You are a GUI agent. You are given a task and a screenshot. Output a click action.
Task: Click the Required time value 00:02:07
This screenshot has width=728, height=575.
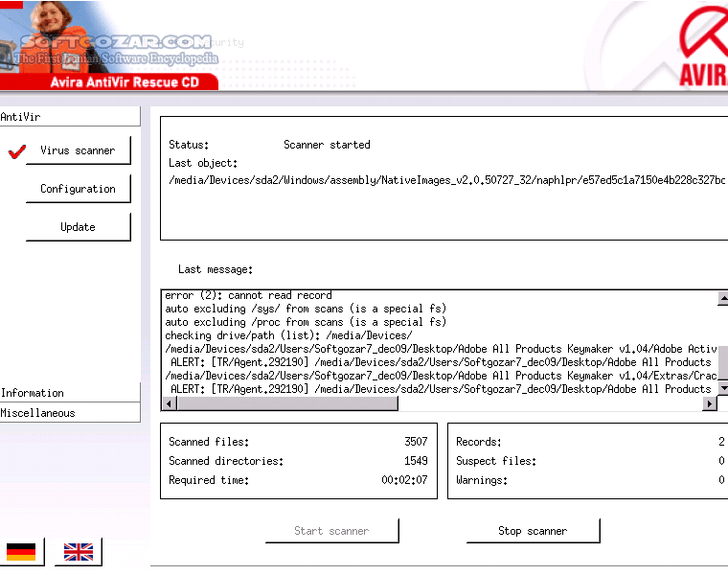click(x=404, y=480)
